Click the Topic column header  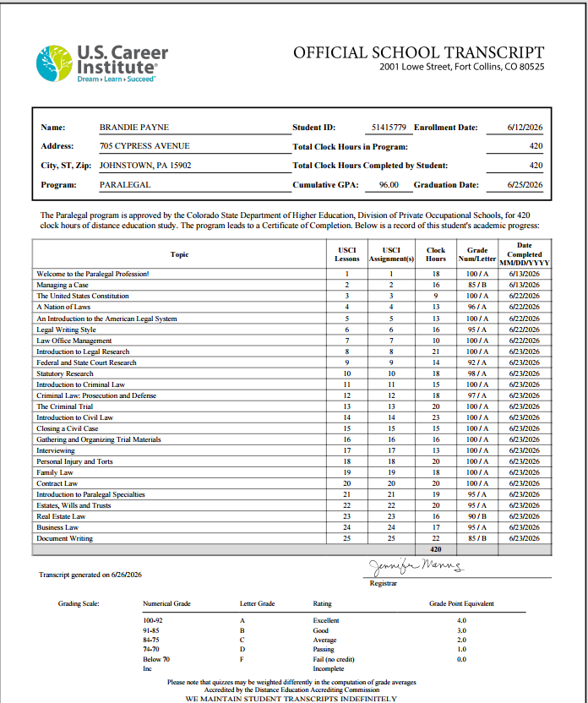click(179, 254)
